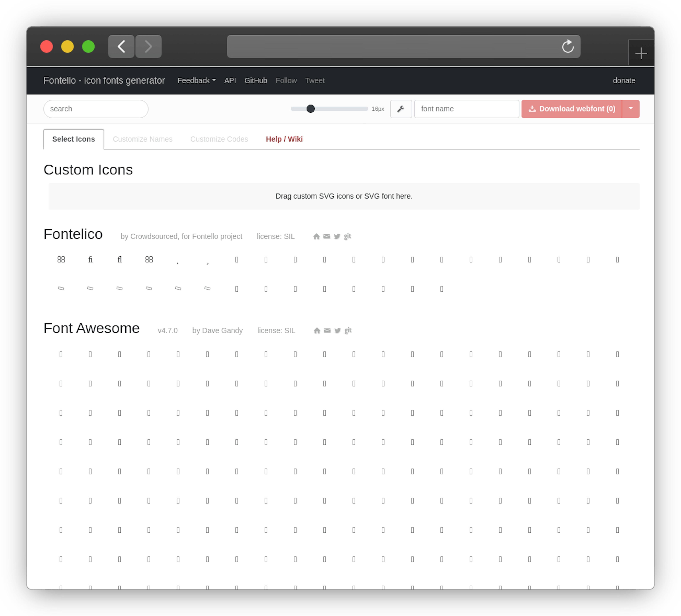This screenshot has width=681, height=616.
Task: Click the Tweet link
Action: (x=315, y=80)
